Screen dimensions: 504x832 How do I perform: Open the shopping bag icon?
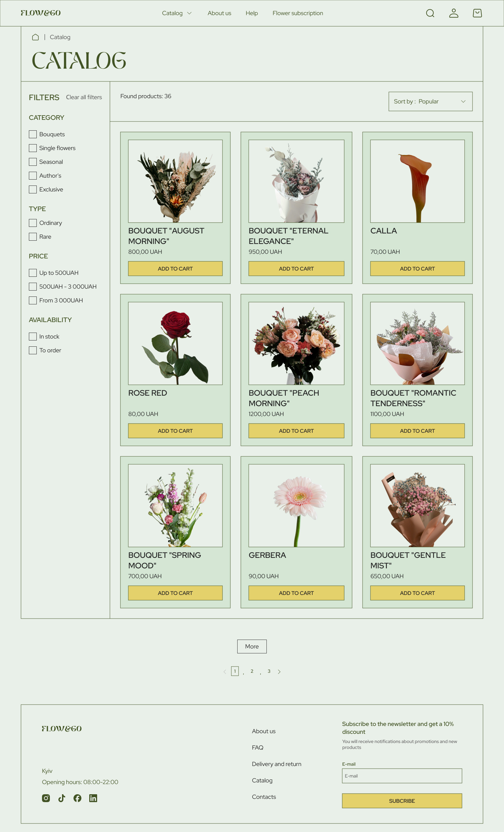(477, 13)
